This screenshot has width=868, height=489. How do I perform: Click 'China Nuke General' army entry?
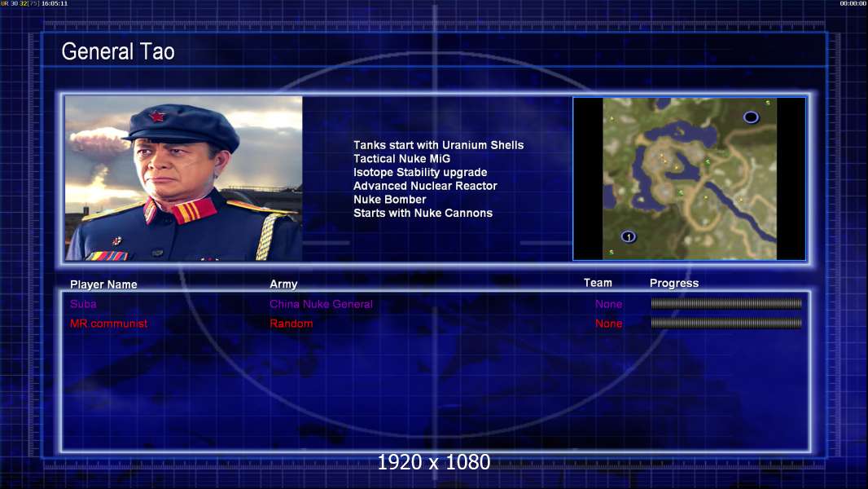point(321,303)
